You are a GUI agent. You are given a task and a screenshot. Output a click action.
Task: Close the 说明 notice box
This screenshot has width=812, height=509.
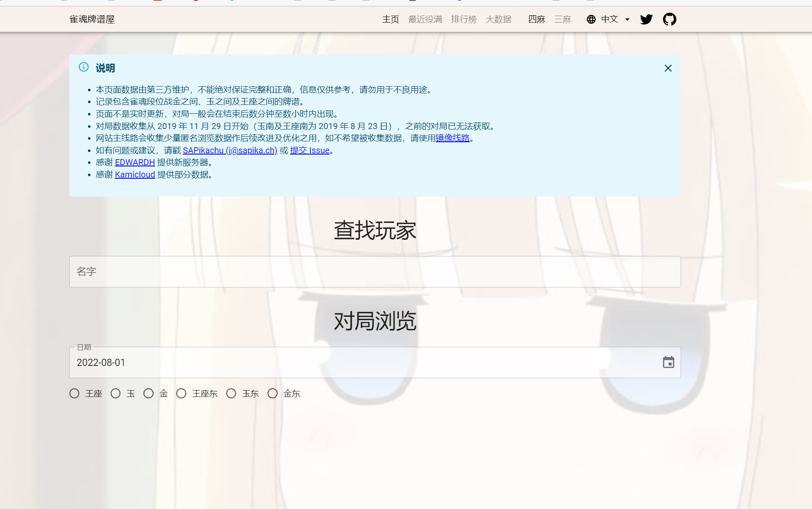tap(668, 68)
